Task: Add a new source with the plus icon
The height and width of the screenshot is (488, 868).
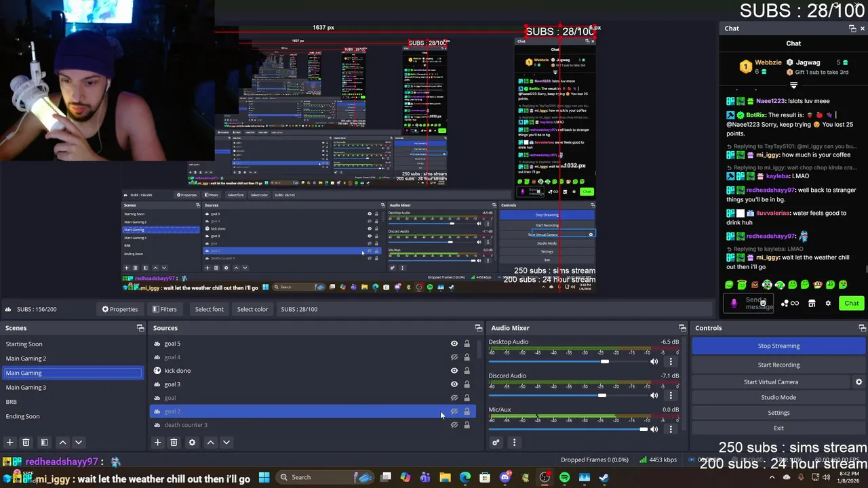Action: click(157, 443)
